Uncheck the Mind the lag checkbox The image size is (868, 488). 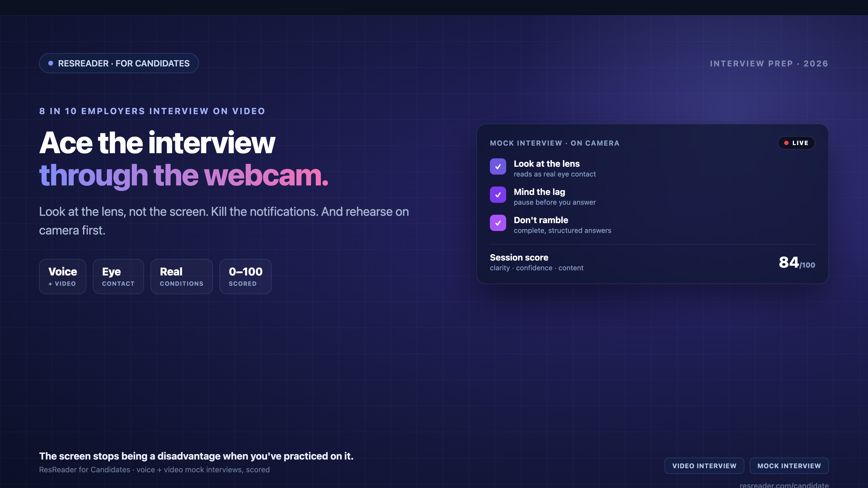coord(498,195)
